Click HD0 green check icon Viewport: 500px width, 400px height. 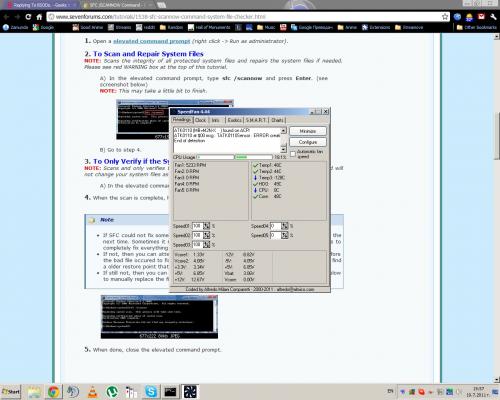256,184
